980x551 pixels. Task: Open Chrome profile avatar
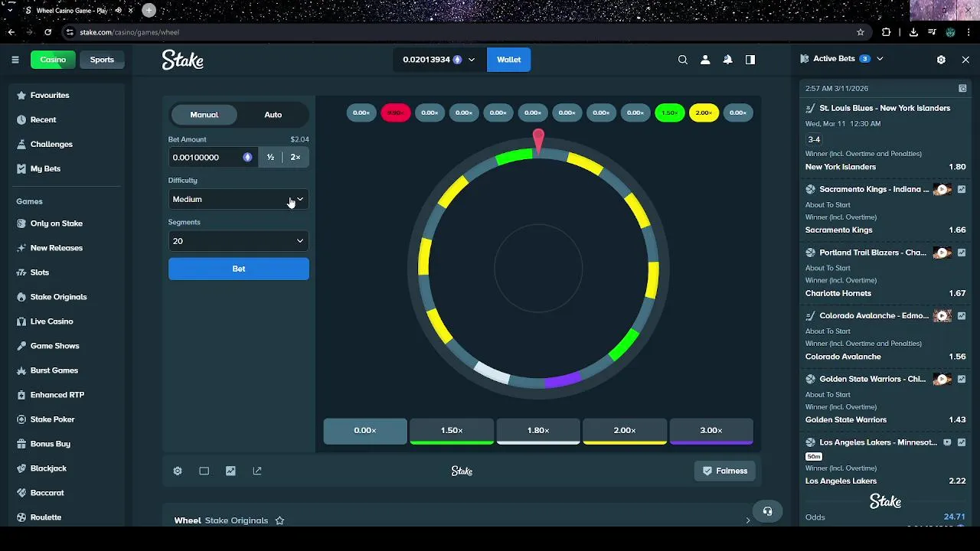pyautogui.click(x=950, y=32)
